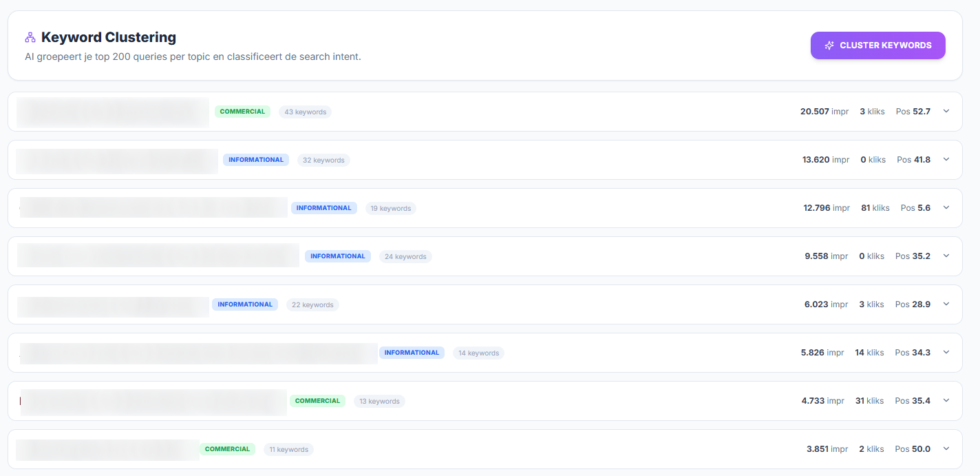Image resolution: width=980 pixels, height=476 pixels.
Task: Expand the cluster with 6.023 impressions
Action: tap(946, 304)
